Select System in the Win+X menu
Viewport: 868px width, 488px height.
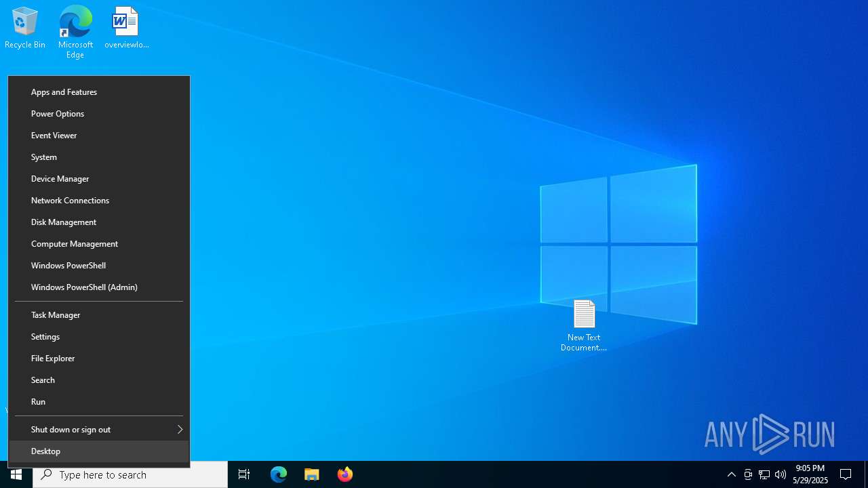click(x=99, y=157)
